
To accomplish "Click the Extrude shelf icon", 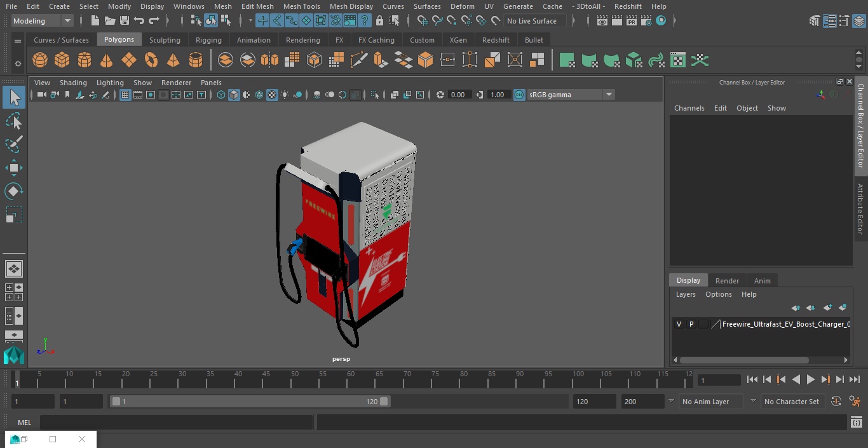I will pos(381,60).
